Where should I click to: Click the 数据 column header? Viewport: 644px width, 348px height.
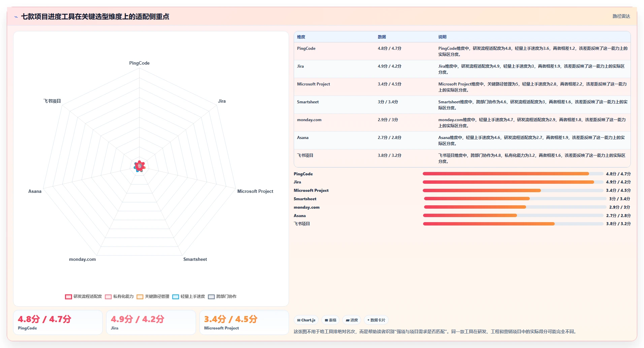pos(382,37)
